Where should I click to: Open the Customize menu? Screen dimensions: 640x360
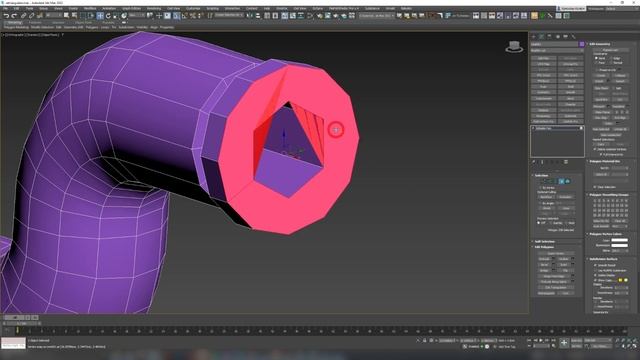193,8
